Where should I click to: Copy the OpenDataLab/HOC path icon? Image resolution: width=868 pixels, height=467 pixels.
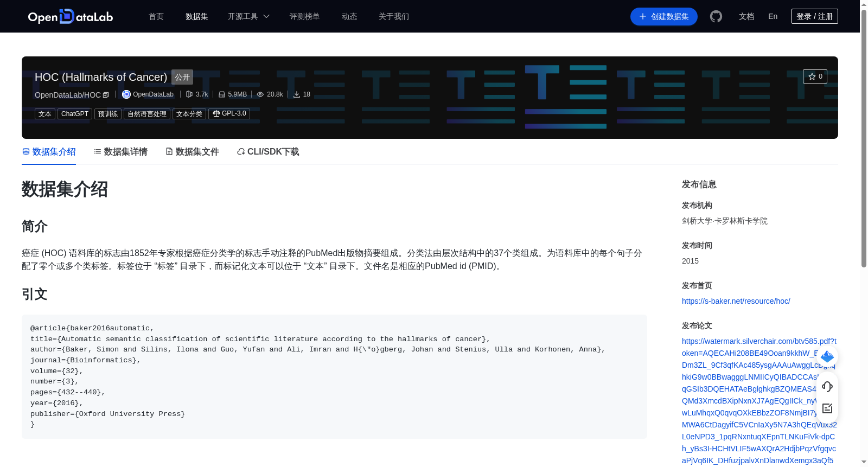pyautogui.click(x=106, y=95)
